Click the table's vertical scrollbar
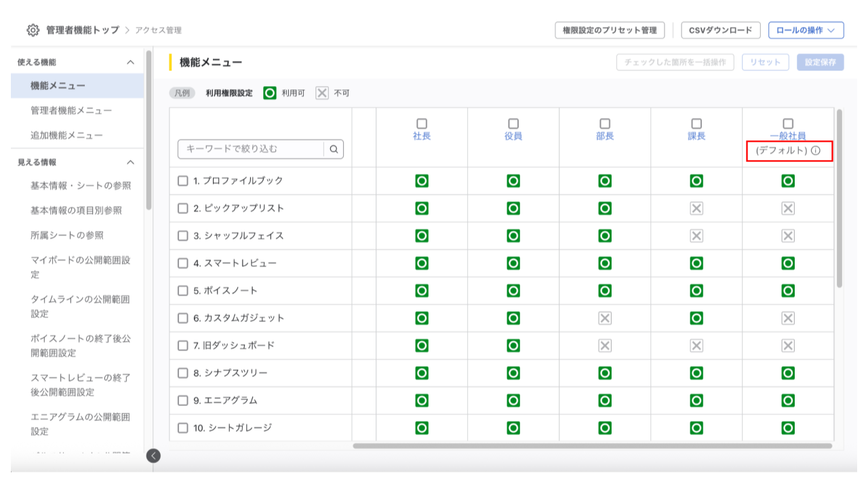 [x=840, y=198]
